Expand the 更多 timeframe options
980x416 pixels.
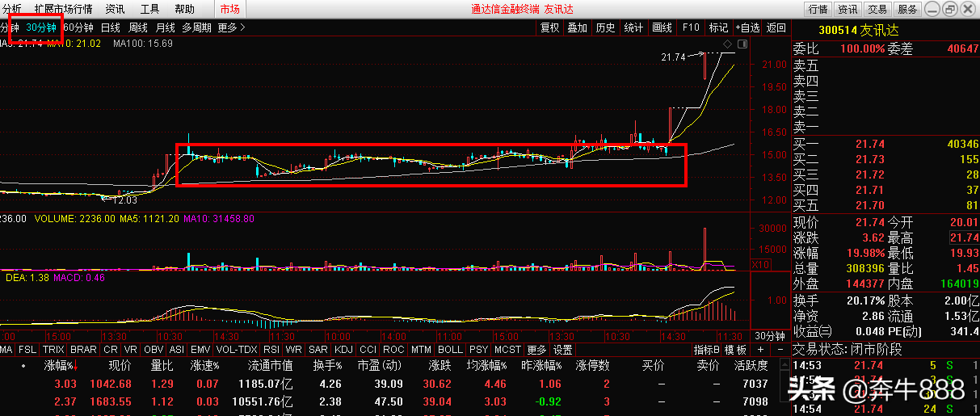(231, 27)
